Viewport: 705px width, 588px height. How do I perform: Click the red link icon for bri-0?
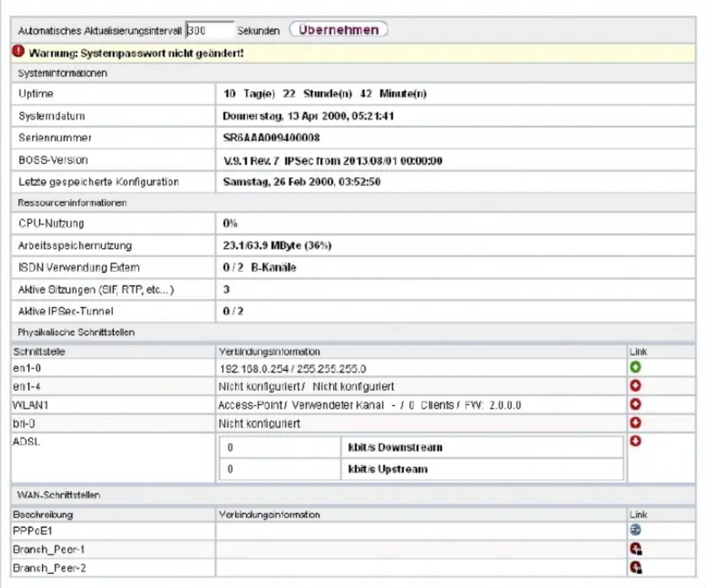635,423
